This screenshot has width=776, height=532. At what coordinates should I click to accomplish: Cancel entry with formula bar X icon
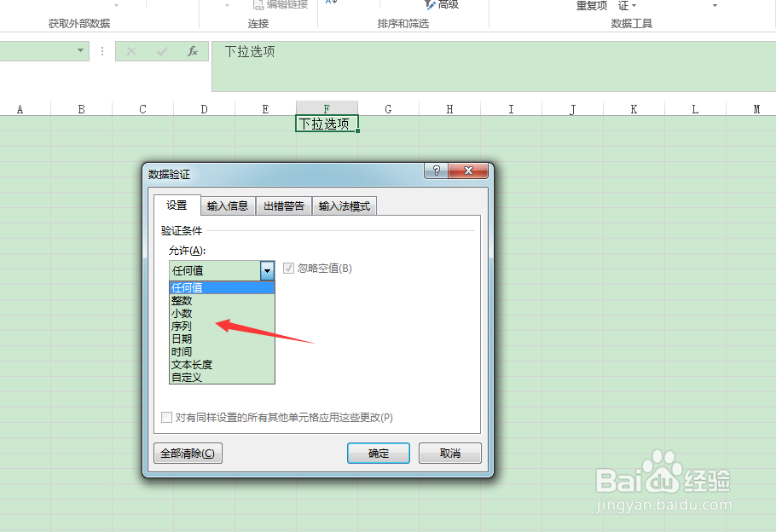[131, 51]
